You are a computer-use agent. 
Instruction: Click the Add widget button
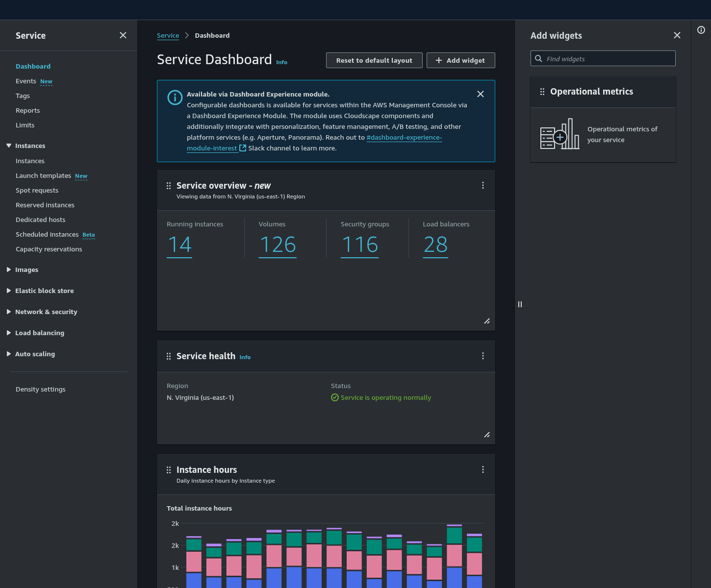[x=460, y=60]
